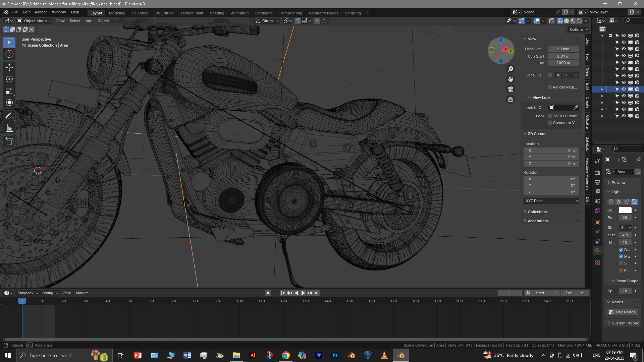
Task: Switch to rendered viewport shading
Action: tap(579, 21)
